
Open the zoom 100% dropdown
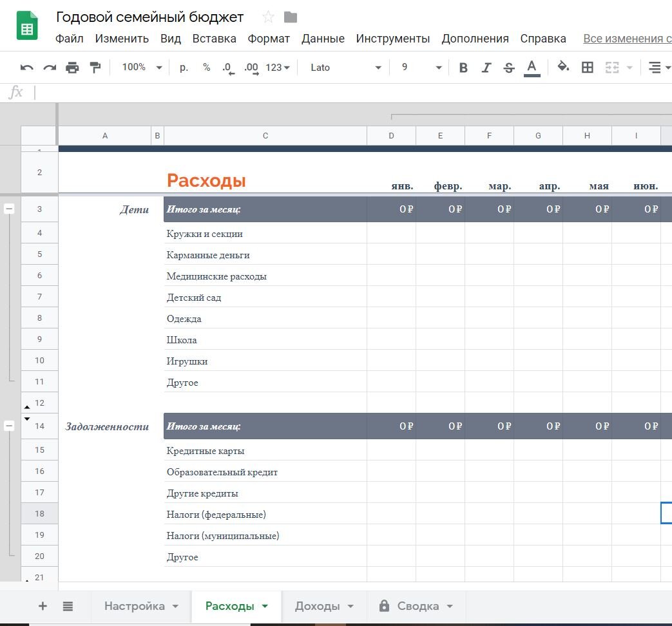[x=142, y=67]
